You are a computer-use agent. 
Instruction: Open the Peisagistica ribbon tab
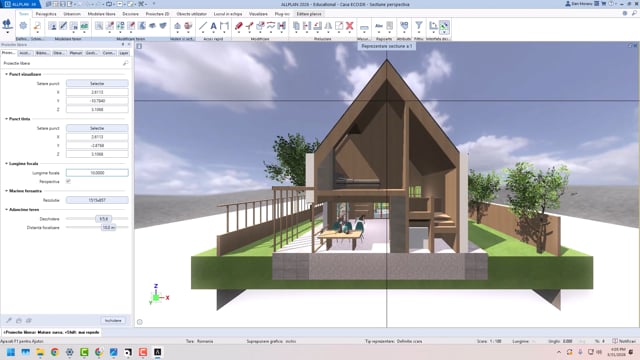[46, 14]
